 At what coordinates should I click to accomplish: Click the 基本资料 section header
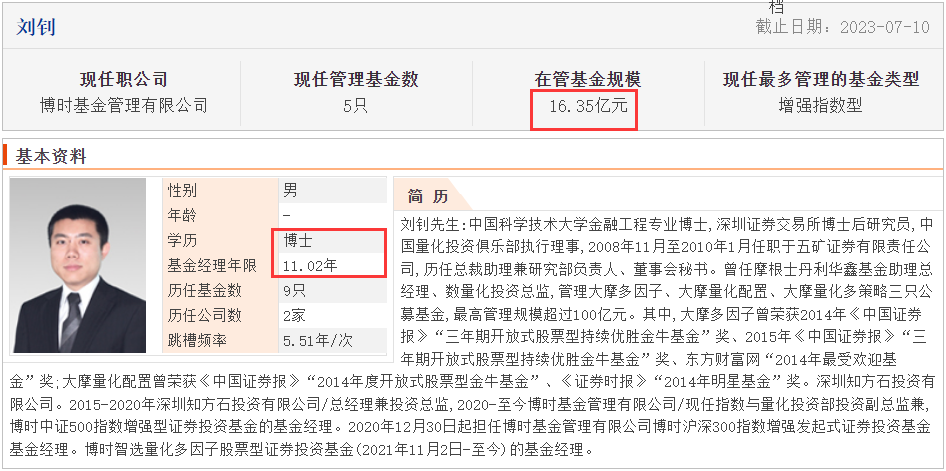pos(51,157)
